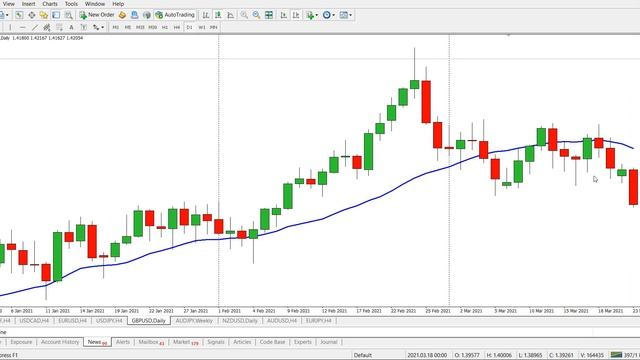Image resolution: width=640 pixels, height=360 pixels.
Task: Open the Insert menu
Action: (28, 4)
